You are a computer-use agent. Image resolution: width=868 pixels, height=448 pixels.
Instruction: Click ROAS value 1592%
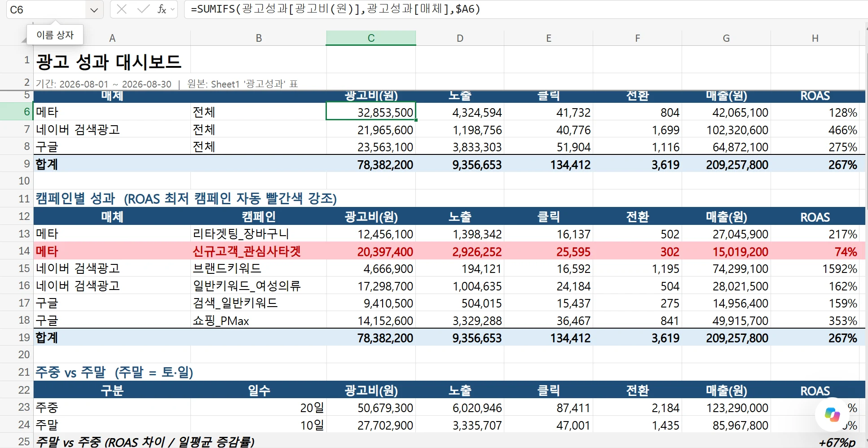815,268
